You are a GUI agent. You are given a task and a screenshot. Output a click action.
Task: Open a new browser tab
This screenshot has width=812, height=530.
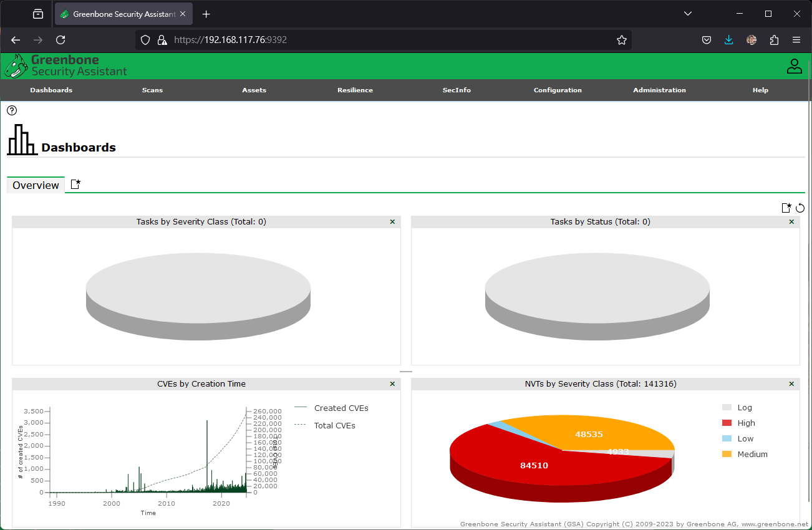click(x=206, y=14)
